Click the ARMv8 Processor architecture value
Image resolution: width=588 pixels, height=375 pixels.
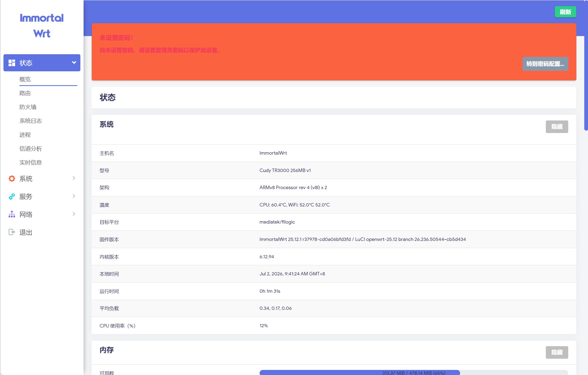click(293, 187)
